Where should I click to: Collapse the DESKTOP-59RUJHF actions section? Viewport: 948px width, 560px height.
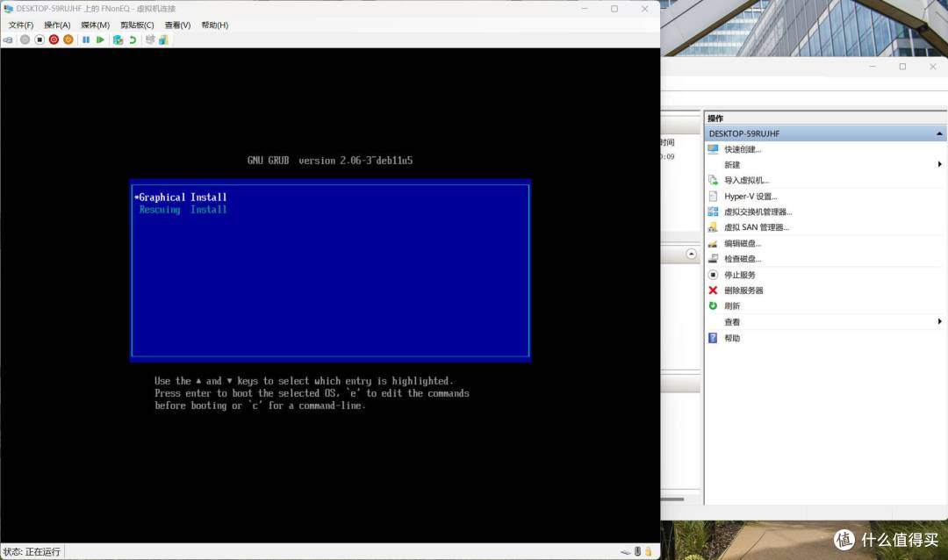[x=939, y=133]
